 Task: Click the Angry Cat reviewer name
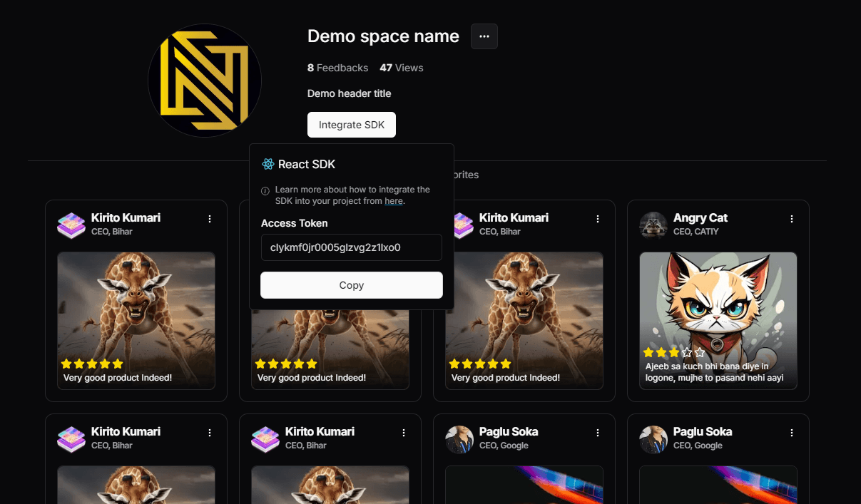click(700, 217)
